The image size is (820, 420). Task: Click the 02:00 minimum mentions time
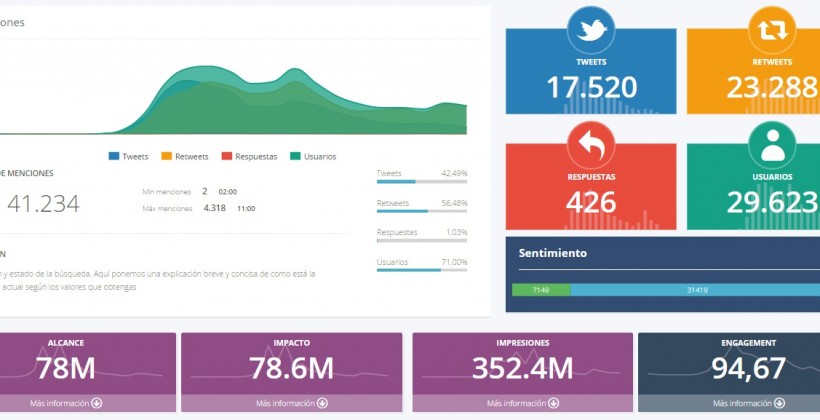coord(227,192)
